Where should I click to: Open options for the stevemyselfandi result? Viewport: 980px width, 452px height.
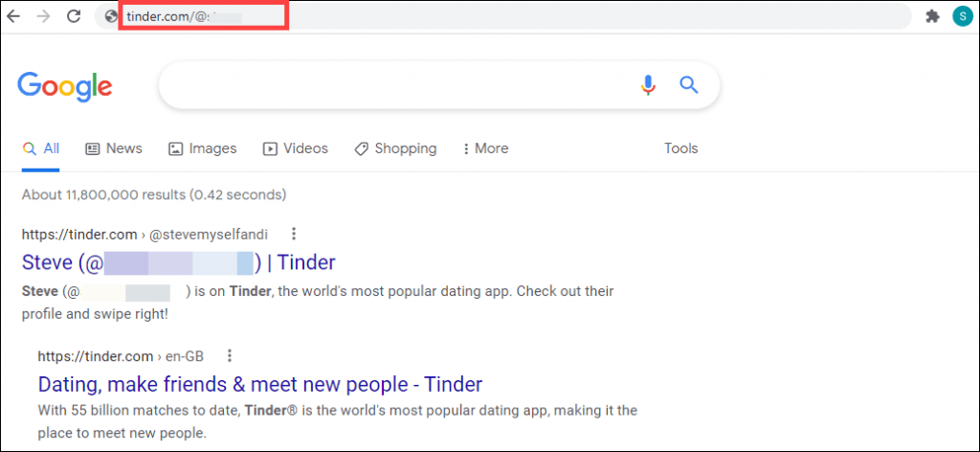(294, 235)
